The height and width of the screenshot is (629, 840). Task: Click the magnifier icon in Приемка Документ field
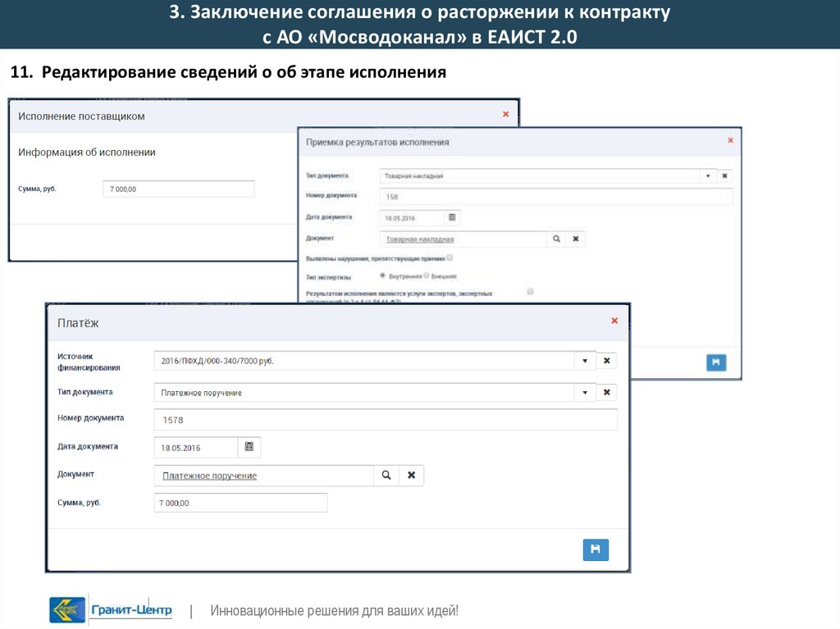pyautogui.click(x=557, y=239)
